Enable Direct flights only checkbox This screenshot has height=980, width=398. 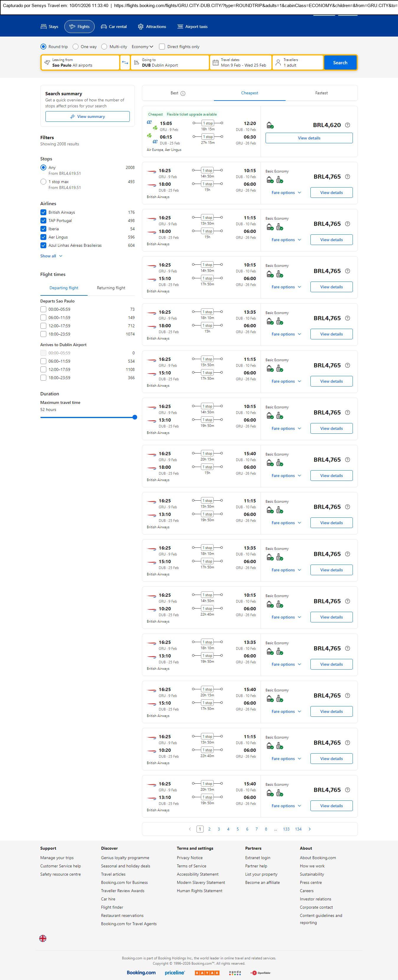[162, 47]
